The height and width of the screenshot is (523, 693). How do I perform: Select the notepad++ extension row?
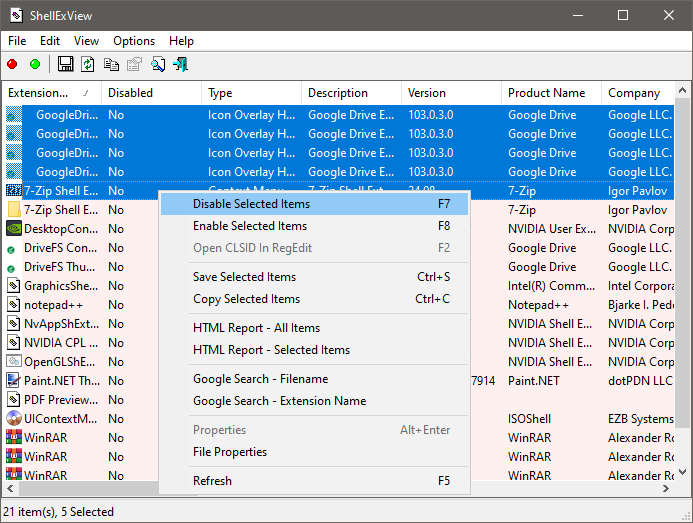(x=53, y=305)
